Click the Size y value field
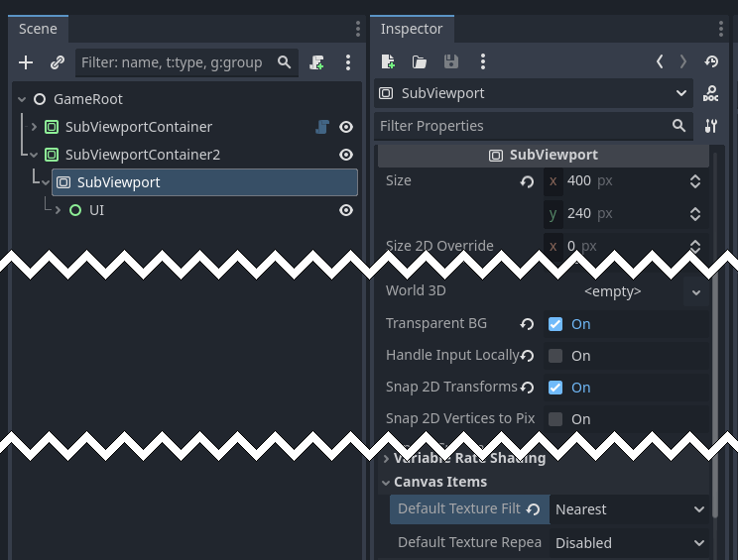 pyautogui.click(x=626, y=214)
